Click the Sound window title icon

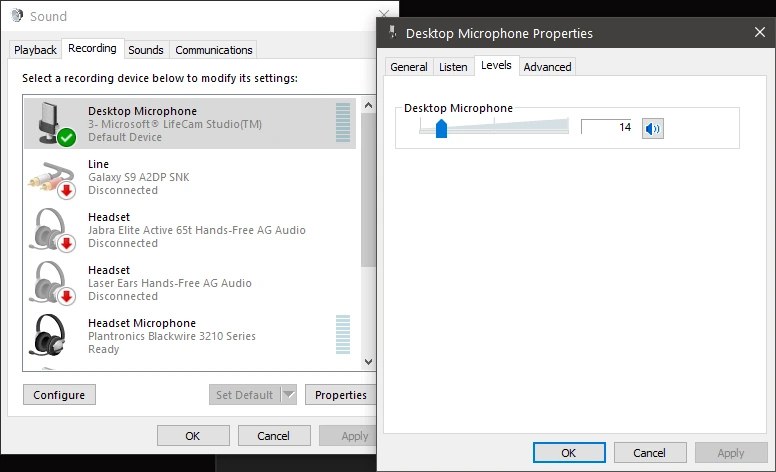tap(17, 16)
